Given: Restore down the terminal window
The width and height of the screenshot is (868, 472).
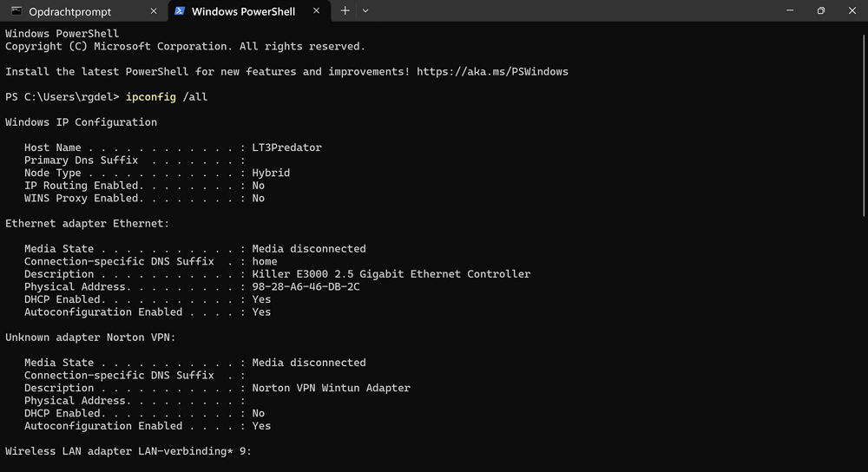Looking at the screenshot, I should [821, 10].
